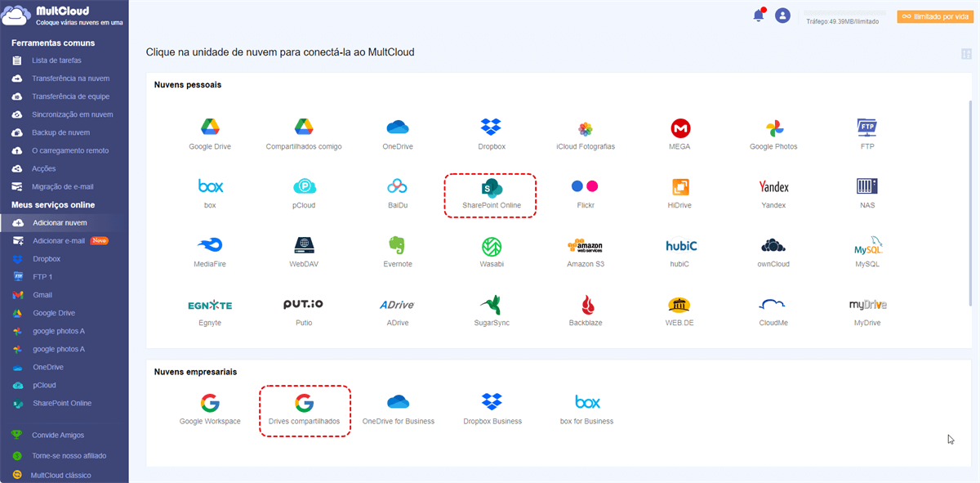The height and width of the screenshot is (483, 980).
Task: Select SugarSync cloud
Action: pyautogui.click(x=492, y=311)
